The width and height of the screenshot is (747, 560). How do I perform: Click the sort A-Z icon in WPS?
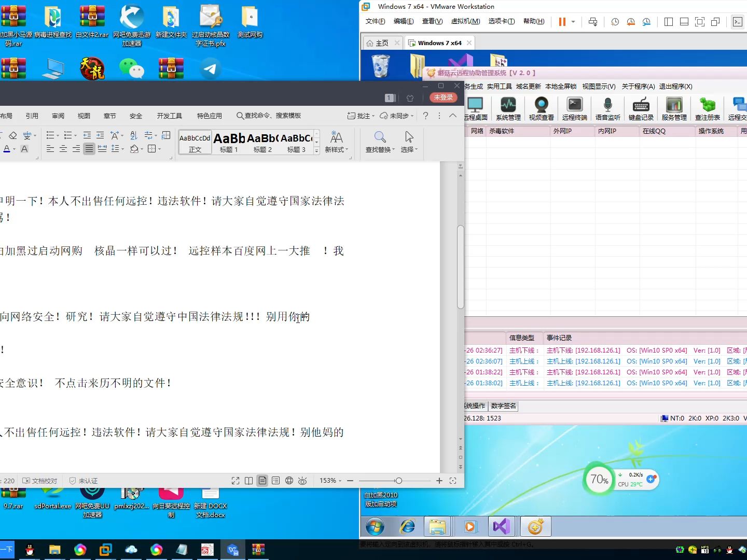pos(134,135)
